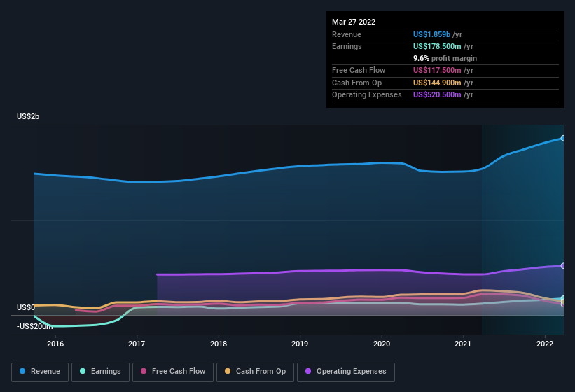575x392 pixels.
Task: Click the Operating Expenses purple endpoint marker
Action: point(563,265)
